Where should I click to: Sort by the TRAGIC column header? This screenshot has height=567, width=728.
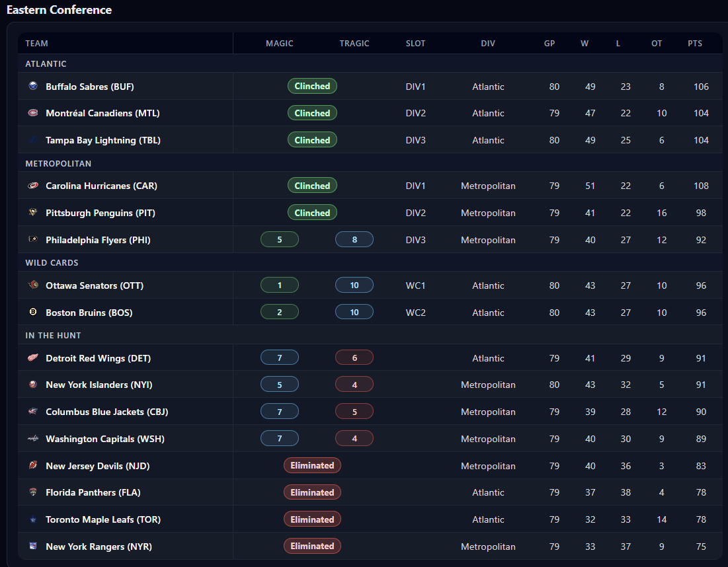coord(354,43)
